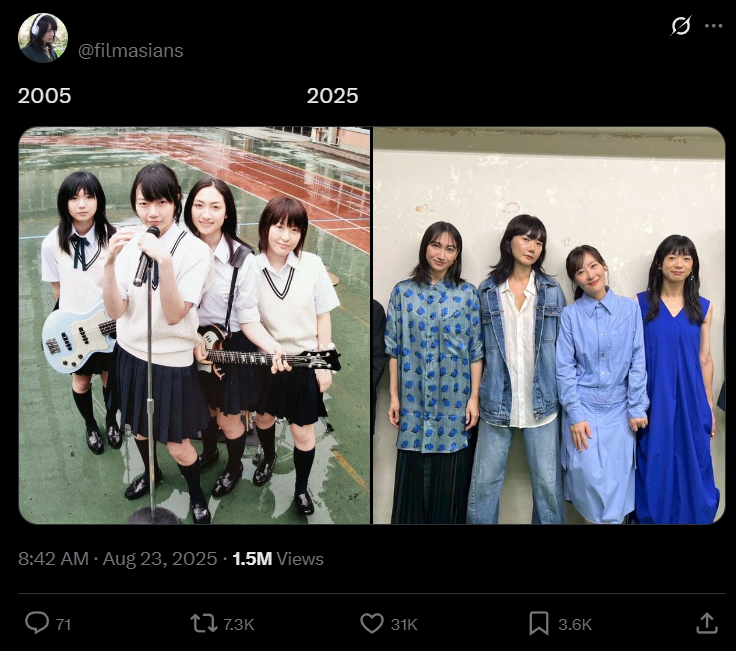The image size is (736, 651).
Task: Open the filmasians profile avatar
Action: point(43,38)
